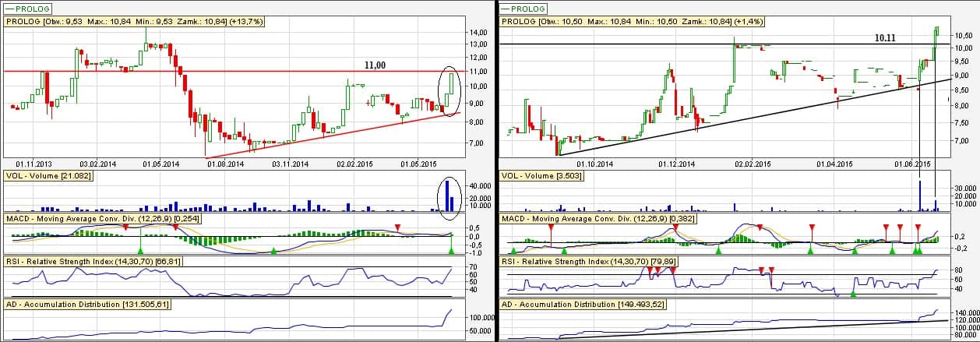Select the right chart's OHLC info label

click(x=630, y=22)
